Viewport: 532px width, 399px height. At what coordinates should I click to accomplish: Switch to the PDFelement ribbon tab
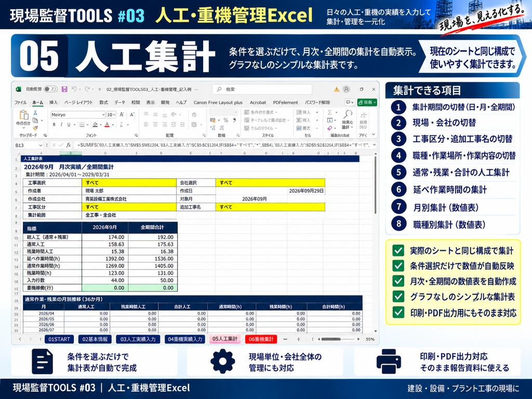click(285, 102)
